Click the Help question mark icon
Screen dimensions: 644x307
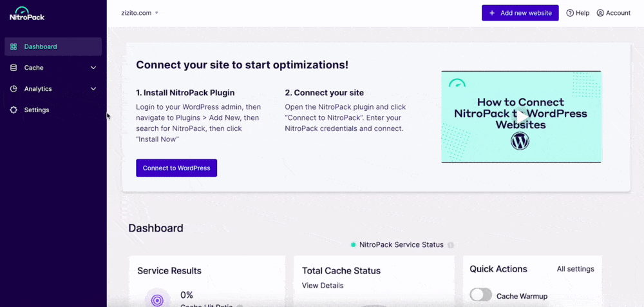click(x=570, y=13)
